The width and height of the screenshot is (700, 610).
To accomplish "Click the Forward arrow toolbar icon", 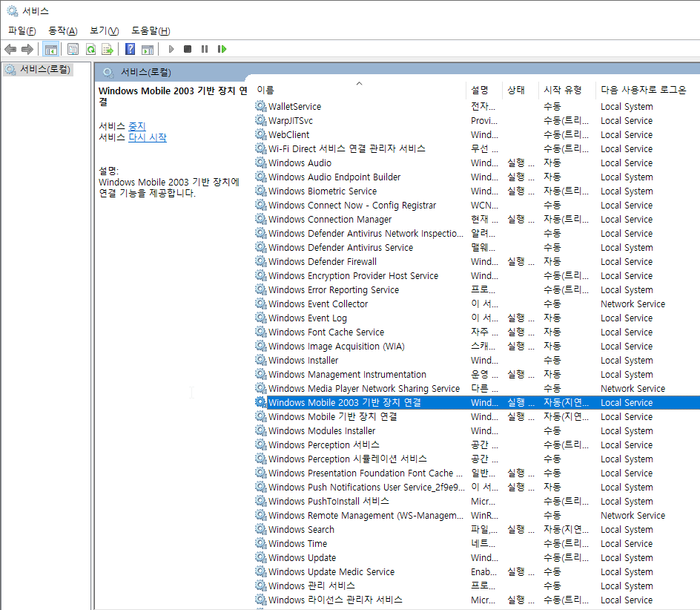I will pyautogui.click(x=27, y=49).
